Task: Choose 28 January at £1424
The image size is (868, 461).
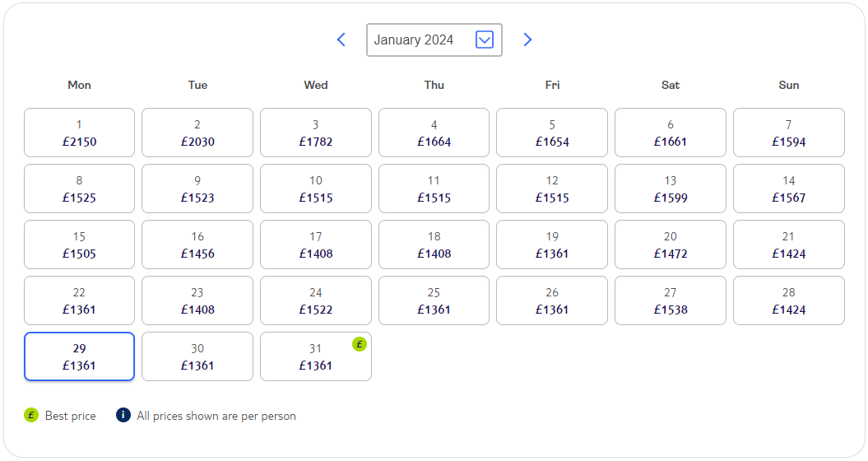Action: pos(789,300)
